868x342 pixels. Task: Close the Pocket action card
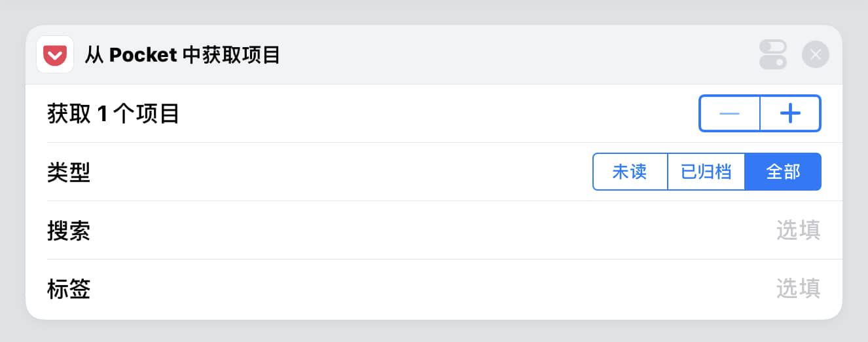coord(815,54)
